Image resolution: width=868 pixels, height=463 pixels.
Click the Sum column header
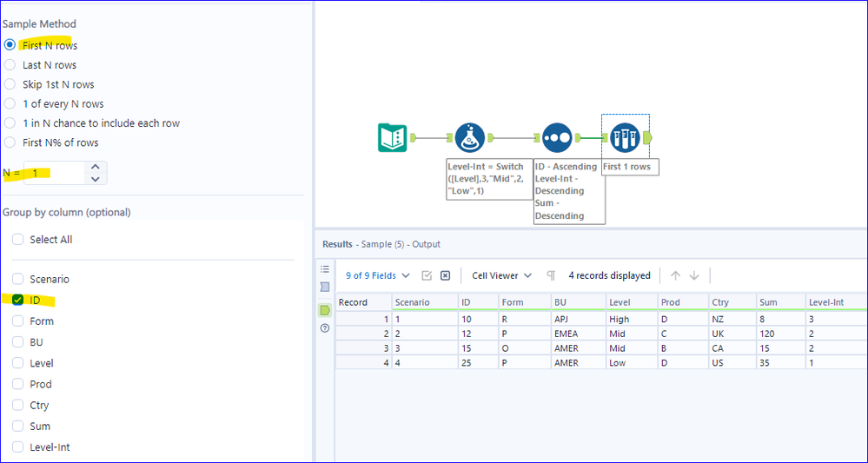pyautogui.click(x=780, y=302)
